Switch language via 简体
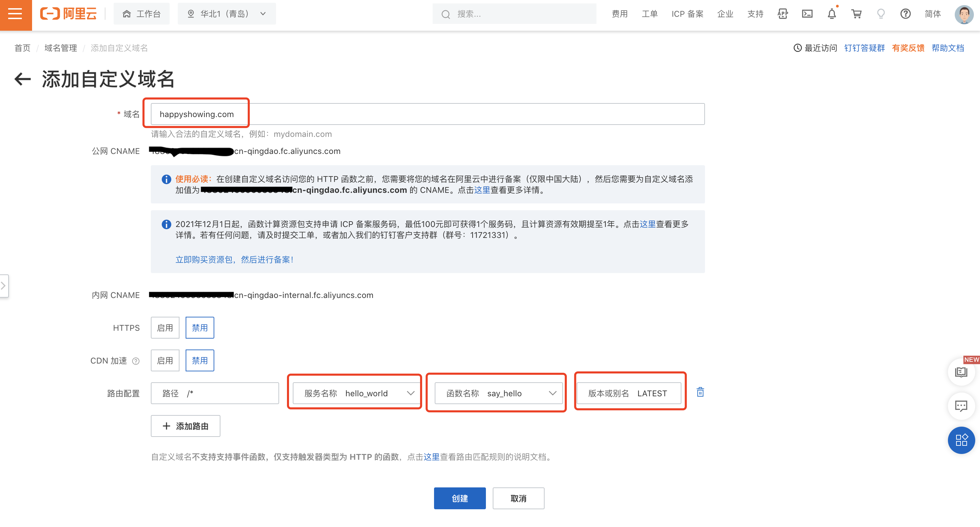Viewport: 980px width, 527px height. [x=933, y=14]
